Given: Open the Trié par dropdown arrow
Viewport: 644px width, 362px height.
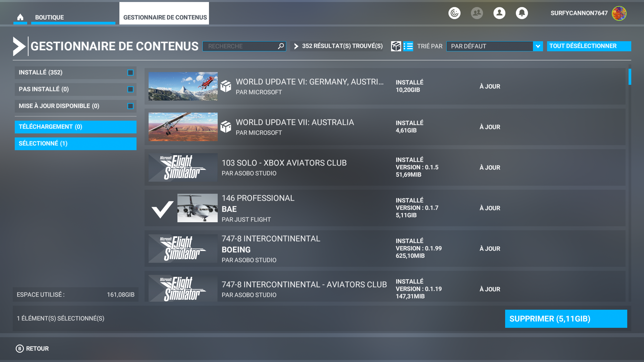Looking at the screenshot, I should pyautogui.click(x=538, y=46).
